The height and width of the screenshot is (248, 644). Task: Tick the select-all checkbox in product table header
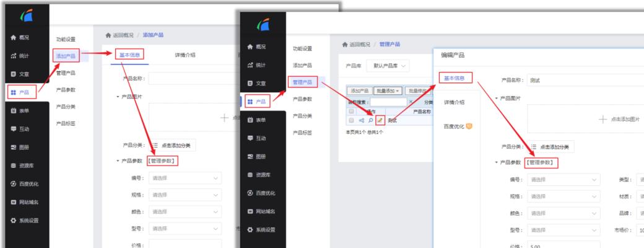tap(350, 112)
